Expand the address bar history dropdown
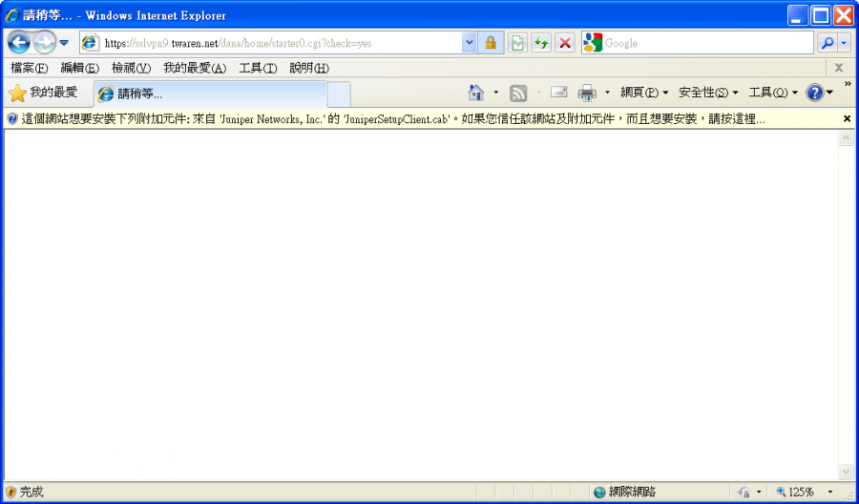Viewport: 859px width, 504px height. click(x=469, y=43)
